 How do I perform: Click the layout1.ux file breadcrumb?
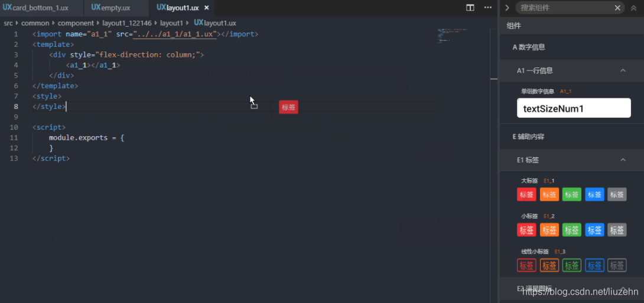215,23
